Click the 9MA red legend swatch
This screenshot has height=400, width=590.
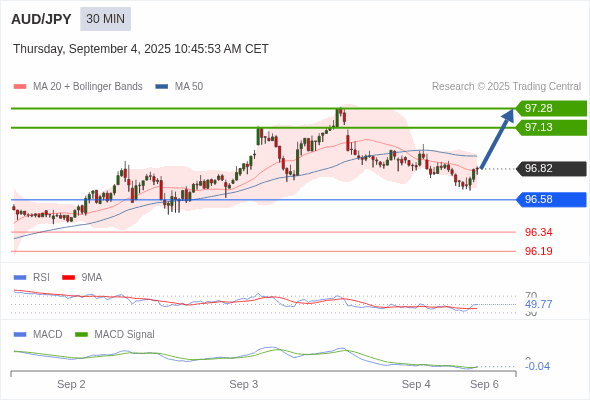point(68,278)
